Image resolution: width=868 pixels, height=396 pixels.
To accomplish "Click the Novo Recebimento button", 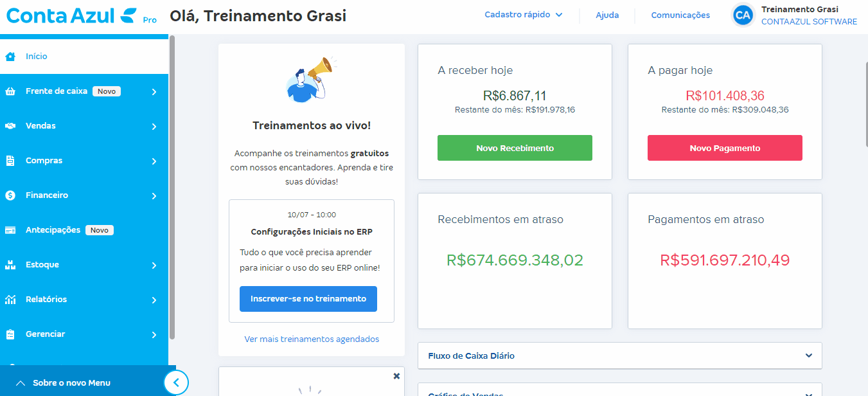I will [515, 148].
